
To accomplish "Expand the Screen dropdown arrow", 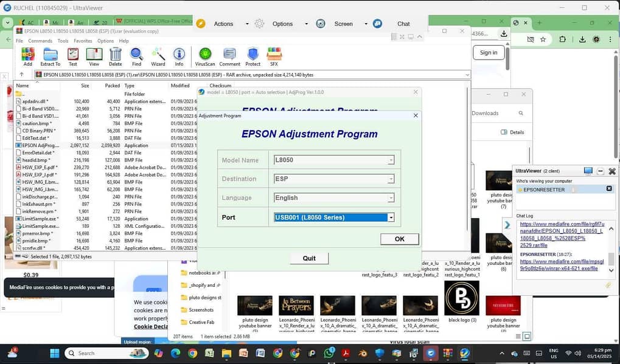I will [366, 24].
